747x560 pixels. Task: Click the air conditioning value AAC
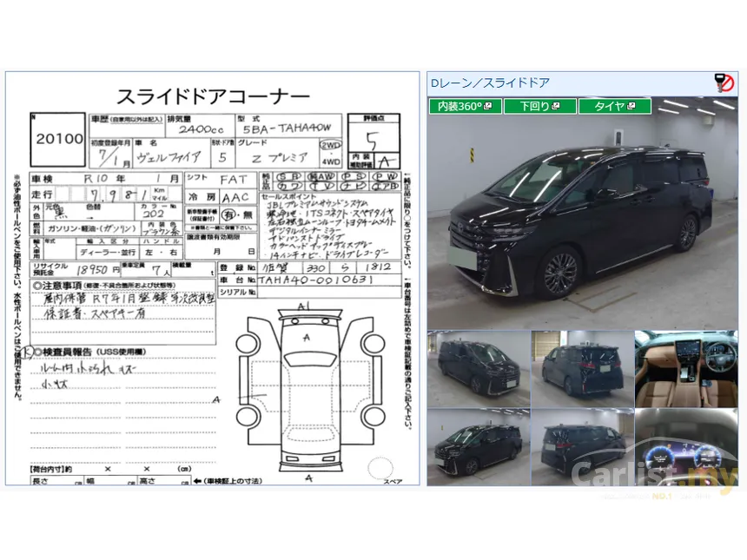point(235,197)
